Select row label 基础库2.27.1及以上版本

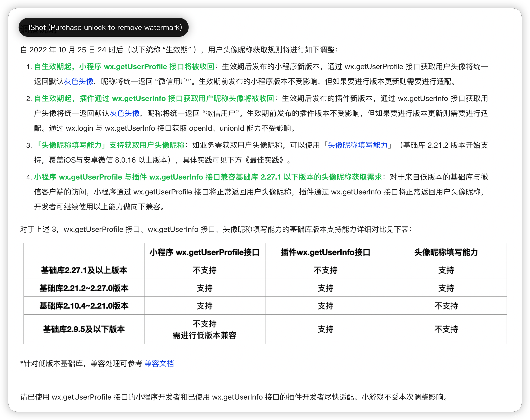[84, 270]
